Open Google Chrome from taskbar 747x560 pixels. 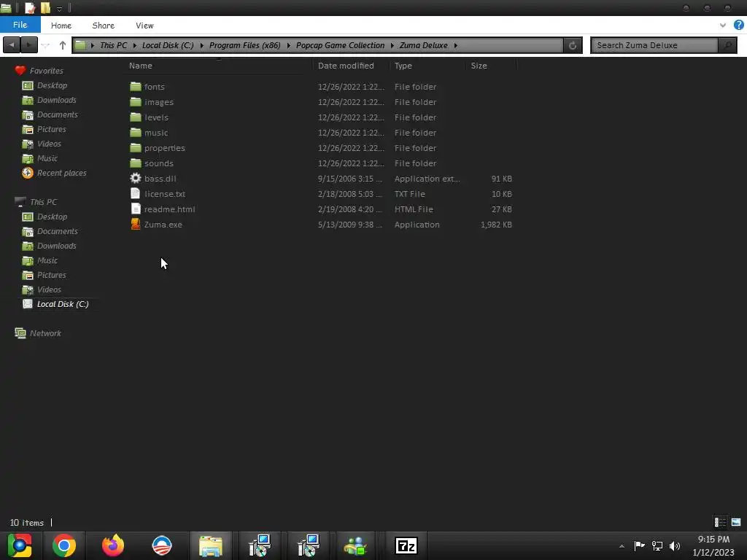(x=64, y=545)
